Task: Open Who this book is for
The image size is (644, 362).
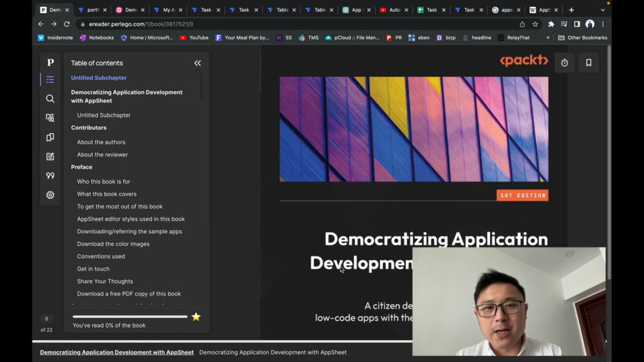Action: point(104,182)
